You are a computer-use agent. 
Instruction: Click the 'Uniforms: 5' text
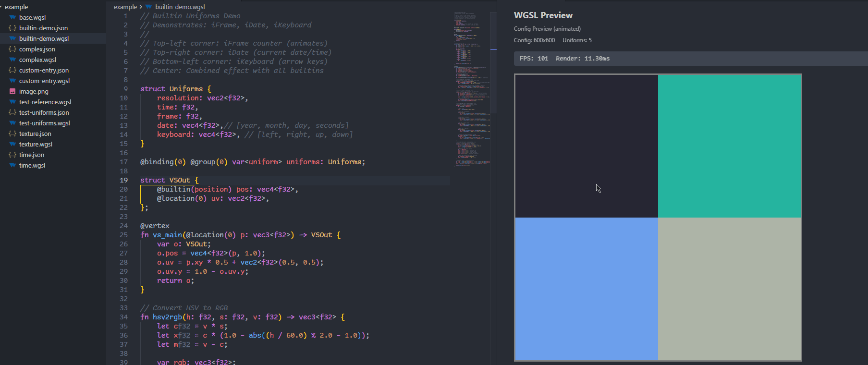click(577, 40)
